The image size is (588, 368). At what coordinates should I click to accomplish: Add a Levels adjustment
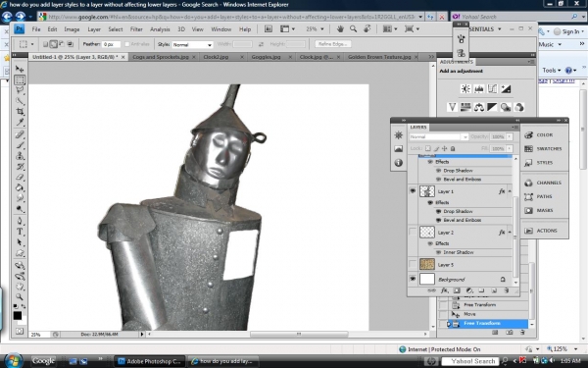(x=479, y=89)
